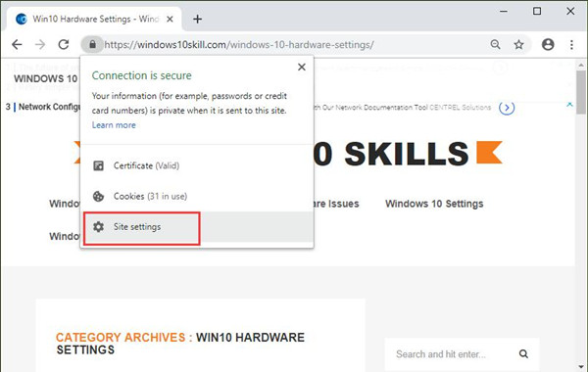Click the Certificate icon in popup
This screenshot has width=588, height=372.
98,165
